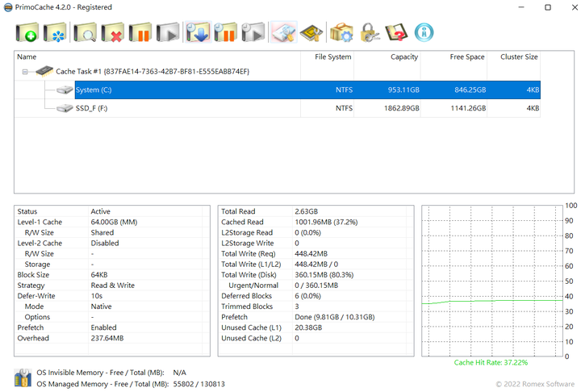The height and width of the screenshot is (392, 581).
Task: Click the highlighted pink eraser-style toolbar icon
Action: coord(283,32)
